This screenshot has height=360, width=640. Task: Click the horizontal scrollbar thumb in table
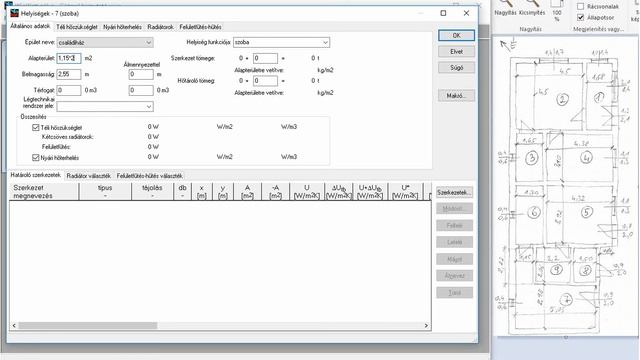pos(88,326)
